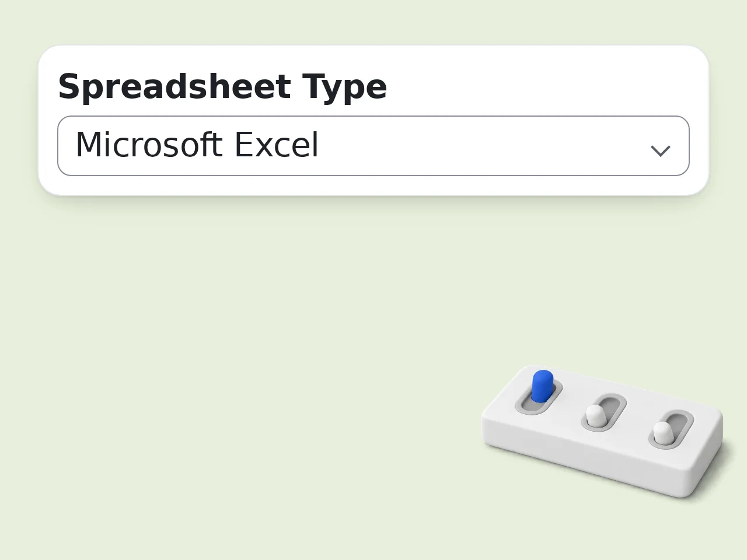Click the right switch's gray slot

671,429
